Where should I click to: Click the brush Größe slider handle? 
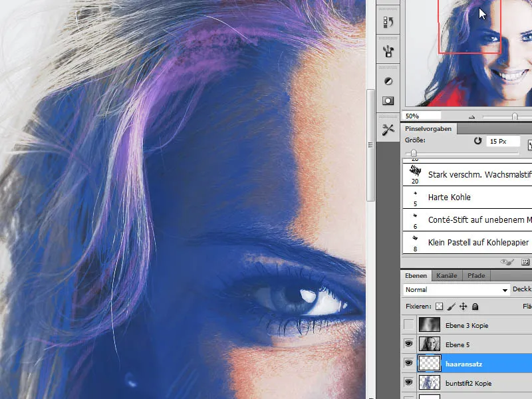[413, 153]
